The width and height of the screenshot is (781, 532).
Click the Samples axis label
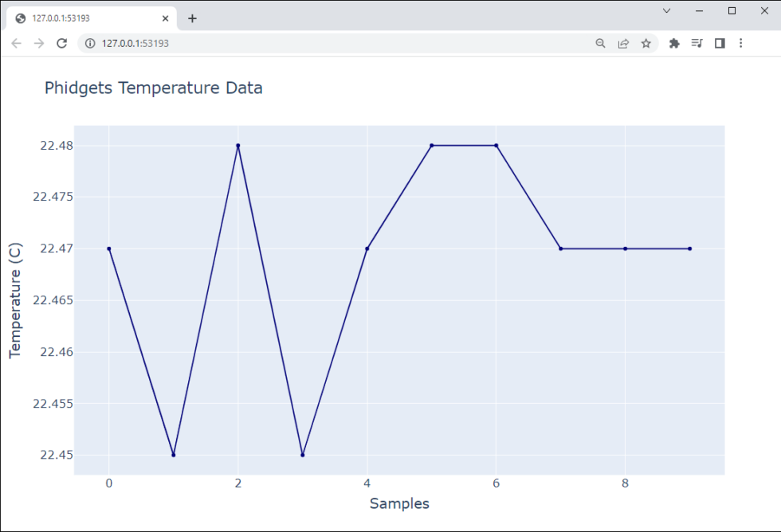point(399,503)
